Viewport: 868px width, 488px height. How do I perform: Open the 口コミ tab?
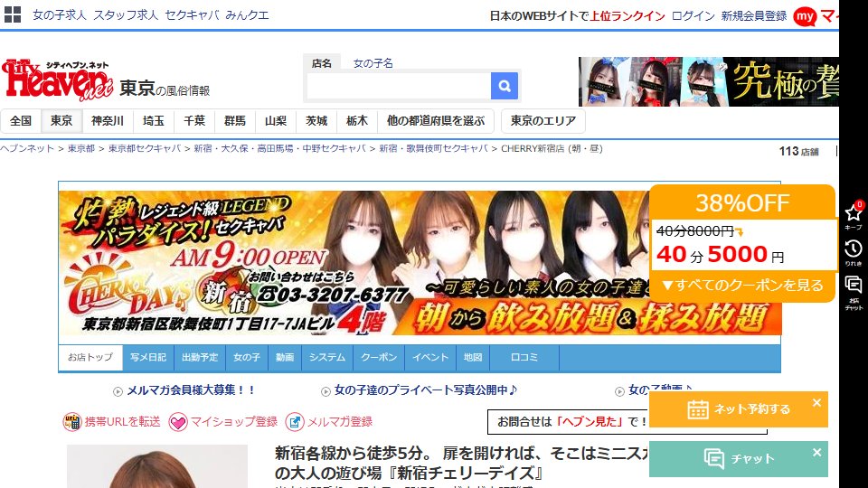pyautogui.click(x=524, y=358)
